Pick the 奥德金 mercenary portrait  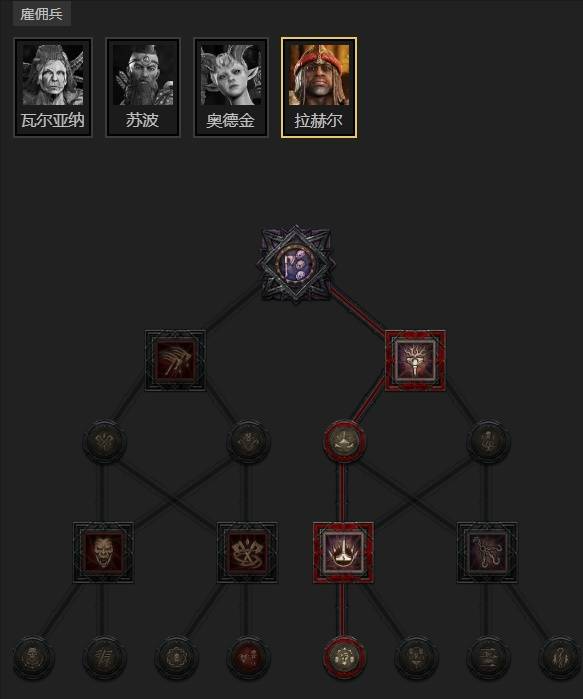coord(231,87)
